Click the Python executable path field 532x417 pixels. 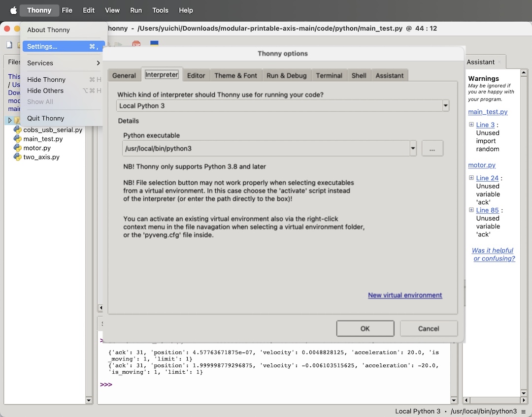(x=266, y=149)
